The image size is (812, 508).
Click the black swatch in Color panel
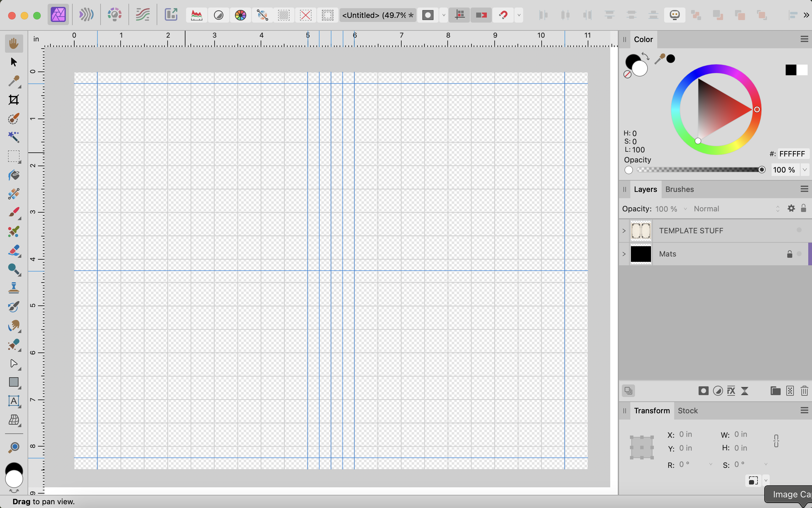click(790, 70)
